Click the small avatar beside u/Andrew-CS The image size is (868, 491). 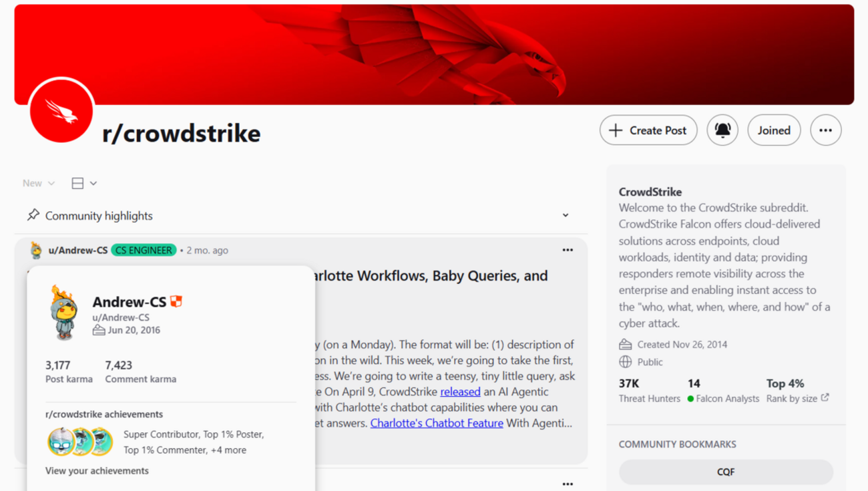point(36,251)
